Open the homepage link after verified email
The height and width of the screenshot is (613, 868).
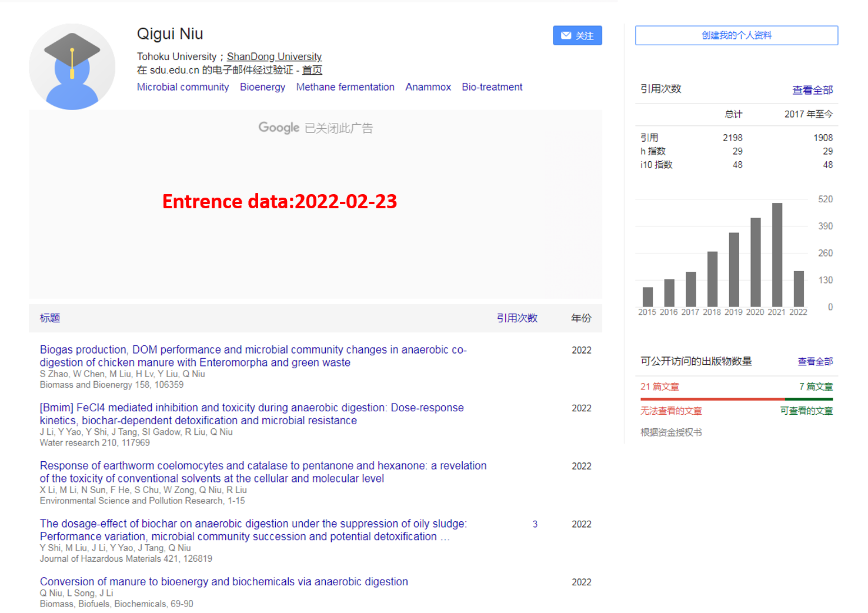point(312,70)
